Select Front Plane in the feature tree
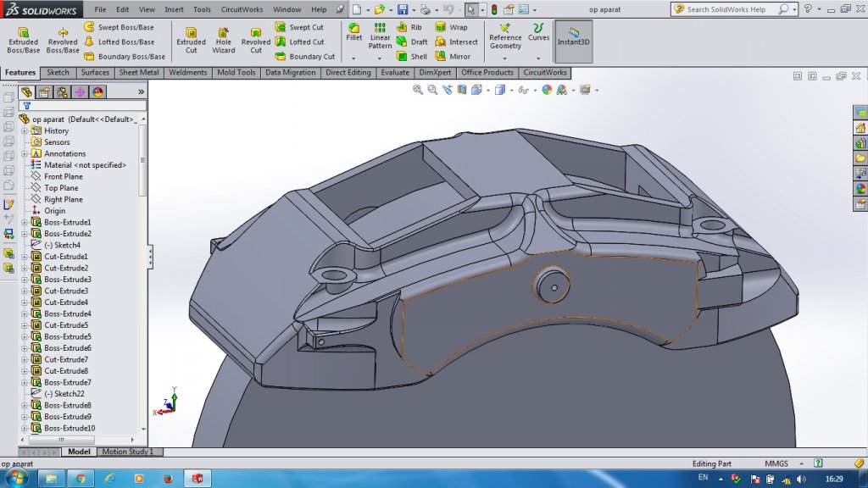The width and height of the screenshot is (868, 488). [64, 176]
